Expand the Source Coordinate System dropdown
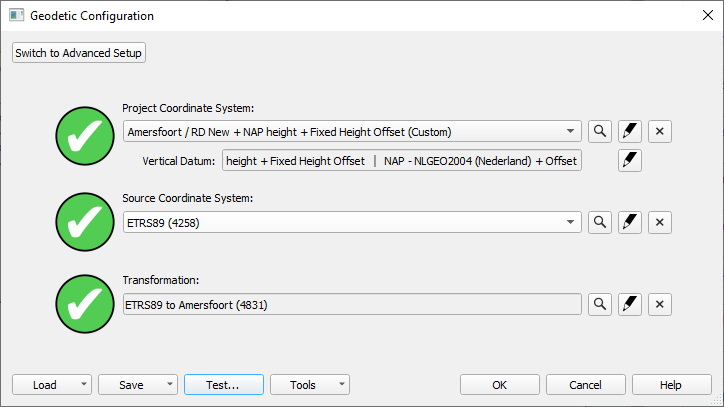Image resolution: width=724 pixels, height=407 pixels. (570, 223)
